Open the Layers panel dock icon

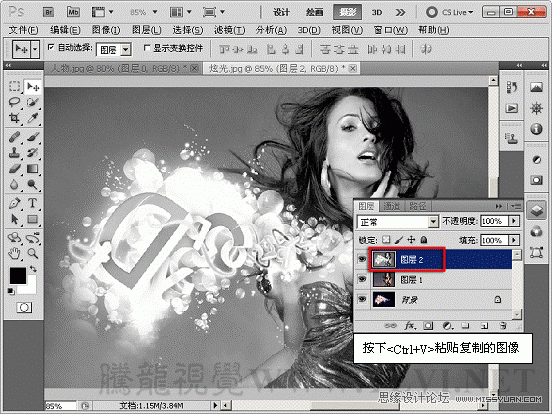coord(537,211)
